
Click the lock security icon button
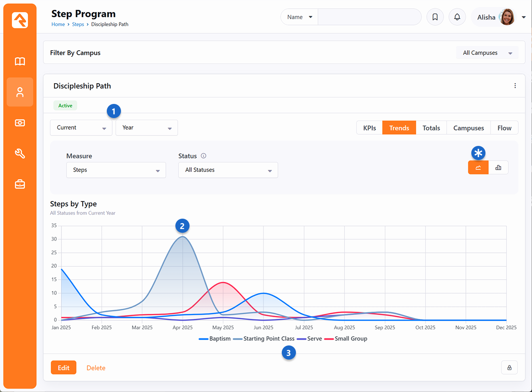click(509, 367)
